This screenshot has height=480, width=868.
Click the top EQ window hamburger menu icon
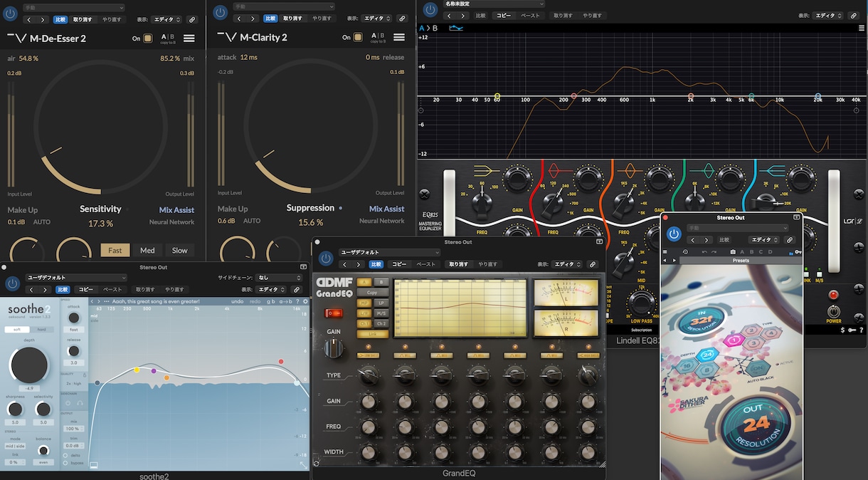(x=861, y=28)
